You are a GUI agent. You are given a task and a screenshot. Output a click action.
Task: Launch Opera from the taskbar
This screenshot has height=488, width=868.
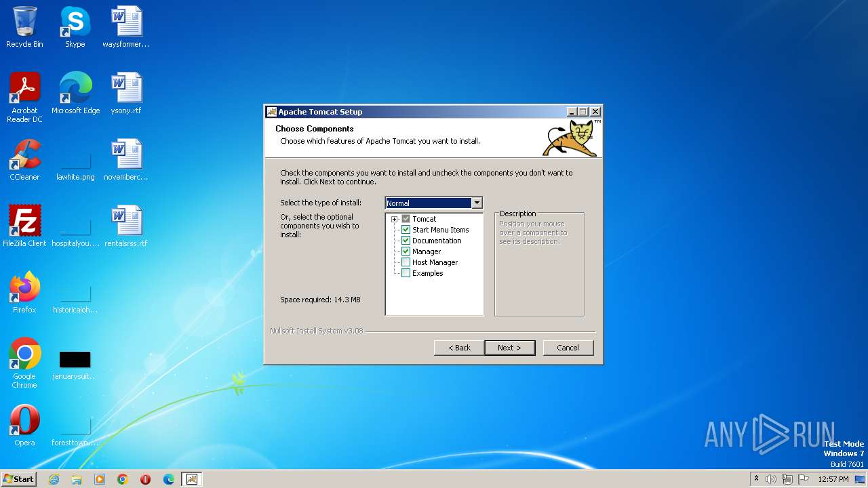tap(146, 479)
